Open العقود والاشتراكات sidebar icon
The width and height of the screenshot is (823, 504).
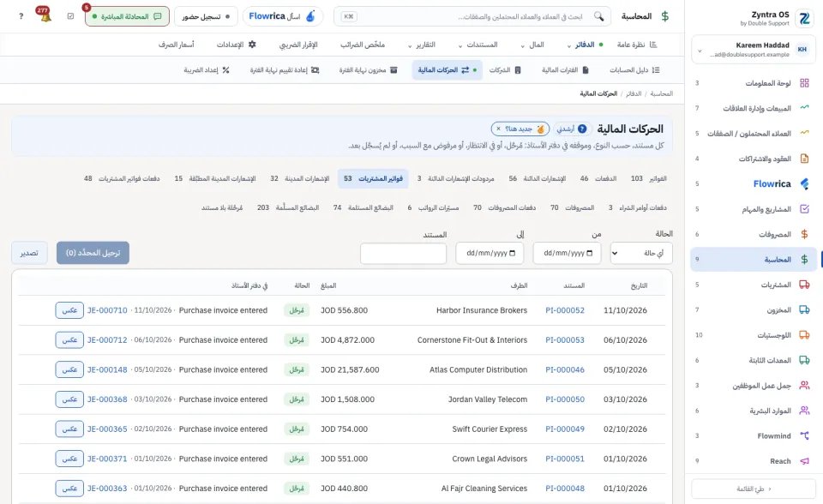804,159
